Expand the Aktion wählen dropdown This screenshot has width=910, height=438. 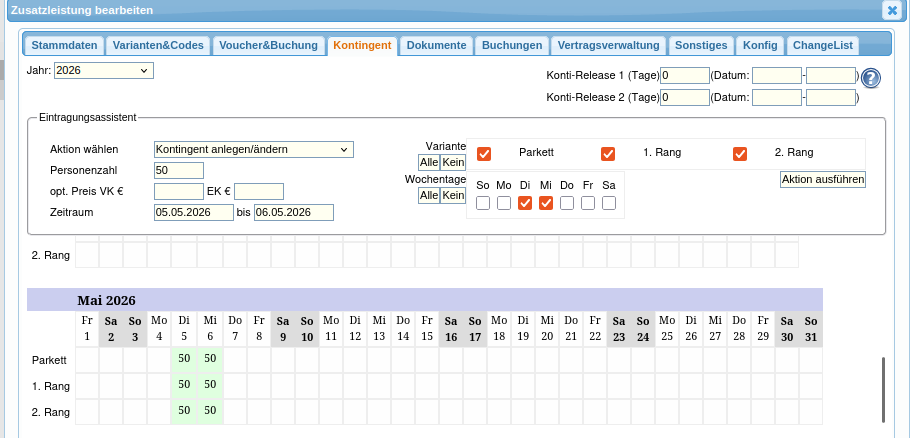point(254,149)
